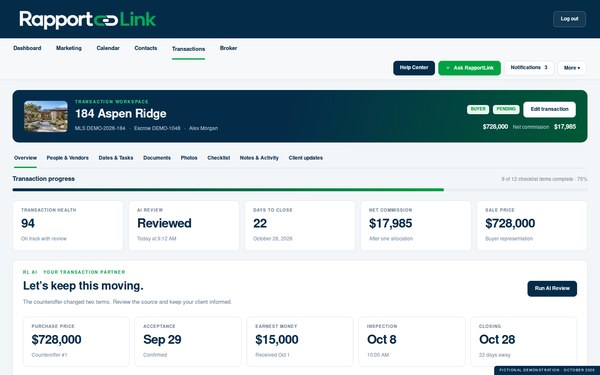The width and height of the screenshot is (600, 375).
Task: Click the '184 Aspen Ridge' heading
Action: 121,114
